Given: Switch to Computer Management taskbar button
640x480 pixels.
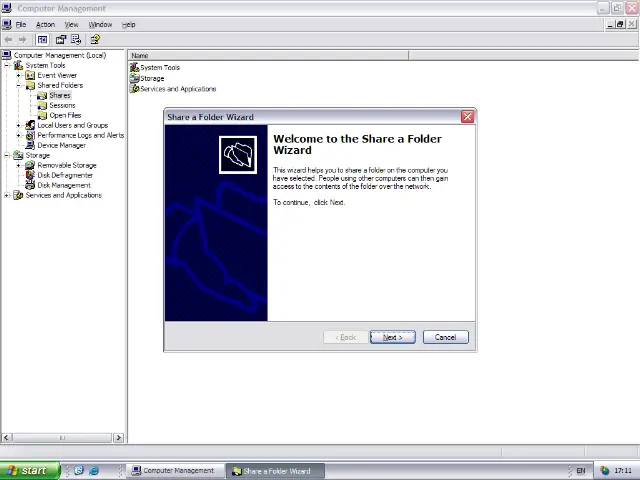Looking at the screenshot, I should point(175,471).
